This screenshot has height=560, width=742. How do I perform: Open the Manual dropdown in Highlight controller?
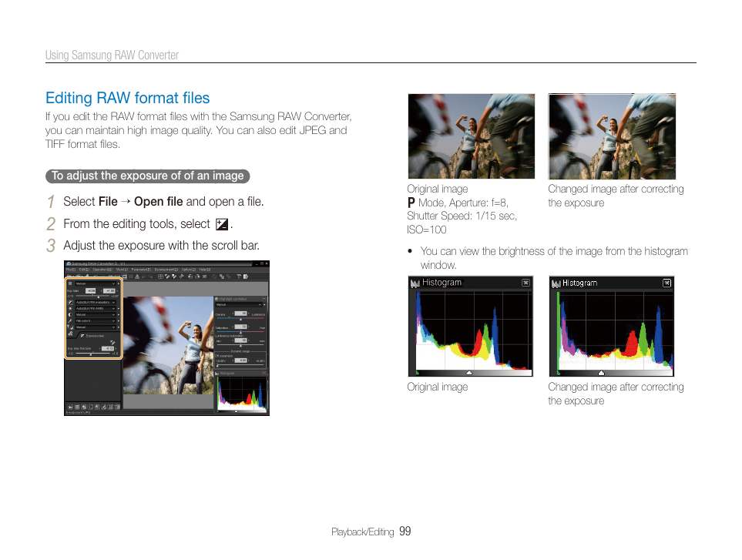[239, 304]
